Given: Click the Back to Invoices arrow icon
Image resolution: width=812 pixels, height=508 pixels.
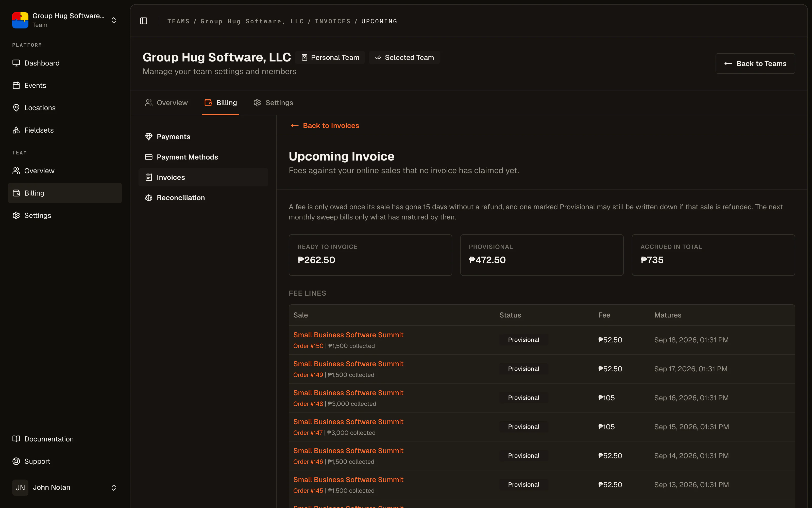Looking at the screenshot, I should click(295, 125).
